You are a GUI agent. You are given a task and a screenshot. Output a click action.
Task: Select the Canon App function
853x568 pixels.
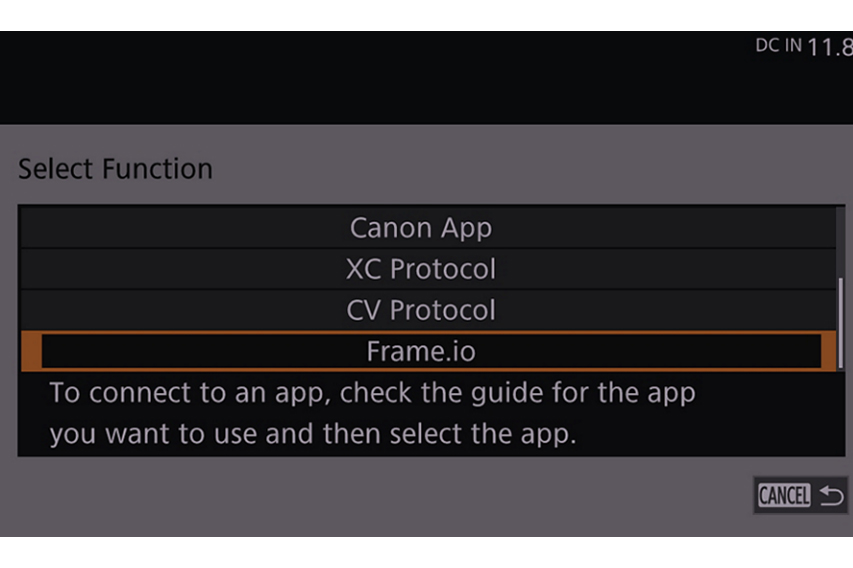tap(420, 228)
